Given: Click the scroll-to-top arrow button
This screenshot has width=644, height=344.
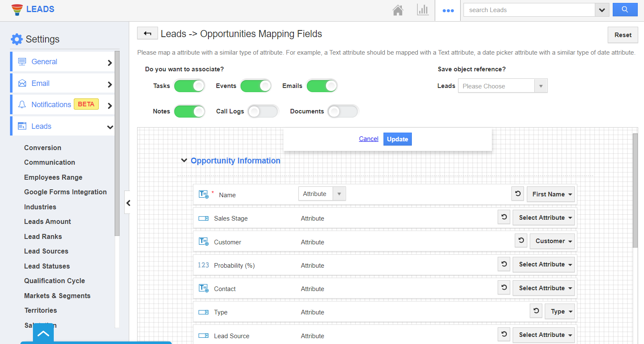Looking at the screenshot, I should click(x=43, y=334).
